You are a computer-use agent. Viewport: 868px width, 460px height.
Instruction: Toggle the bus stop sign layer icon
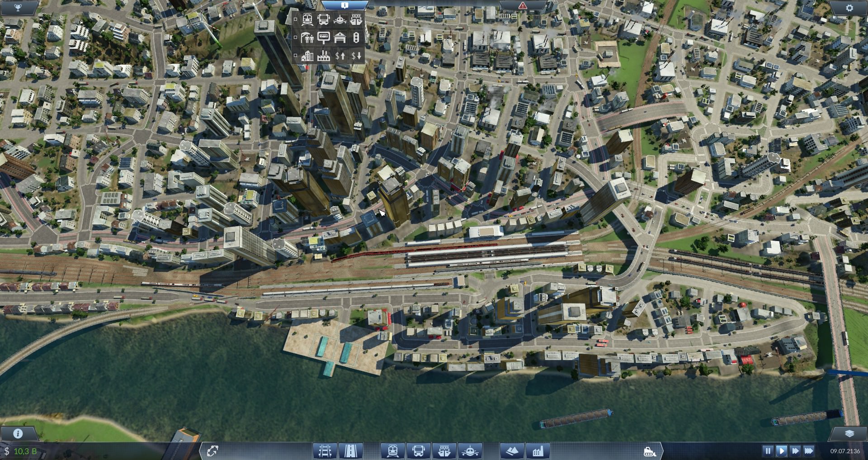point(324,38)
